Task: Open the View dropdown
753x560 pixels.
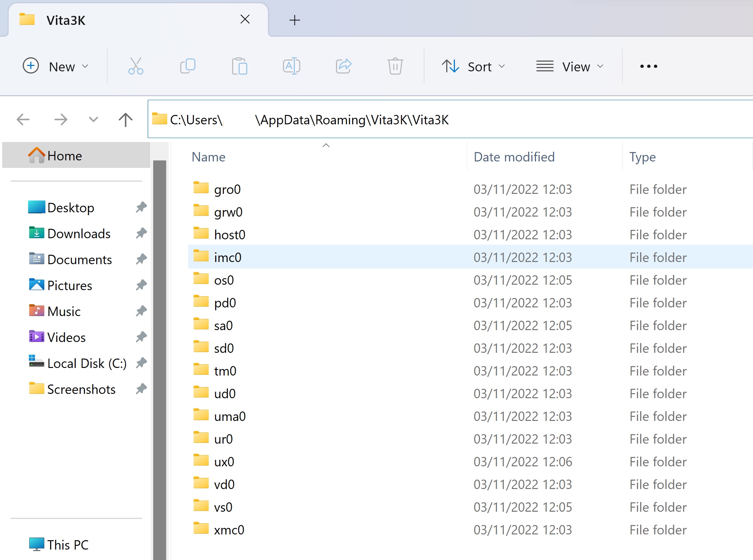Action: 570,66
